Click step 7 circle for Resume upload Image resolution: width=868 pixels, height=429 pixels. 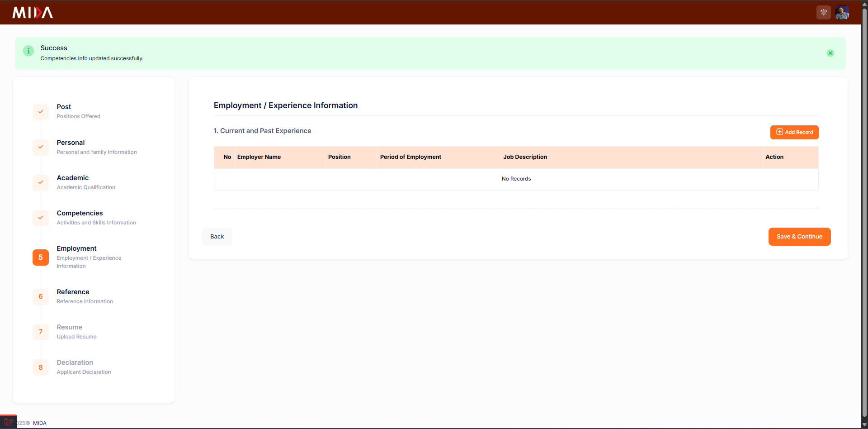click(41, 332)
